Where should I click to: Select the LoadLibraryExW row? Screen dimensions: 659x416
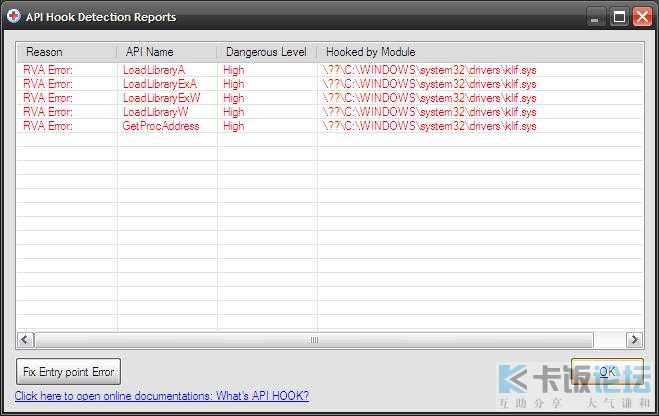[x=330, y=98]
